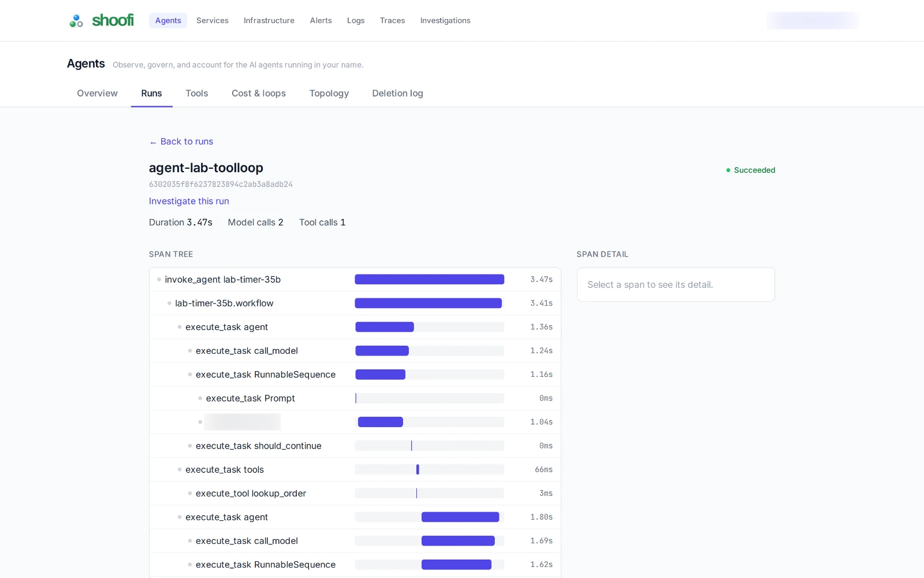The height and width of the screenshot is (578, 924).
Task: Select execute_task should_continue span row
Action: pos(355,445)
